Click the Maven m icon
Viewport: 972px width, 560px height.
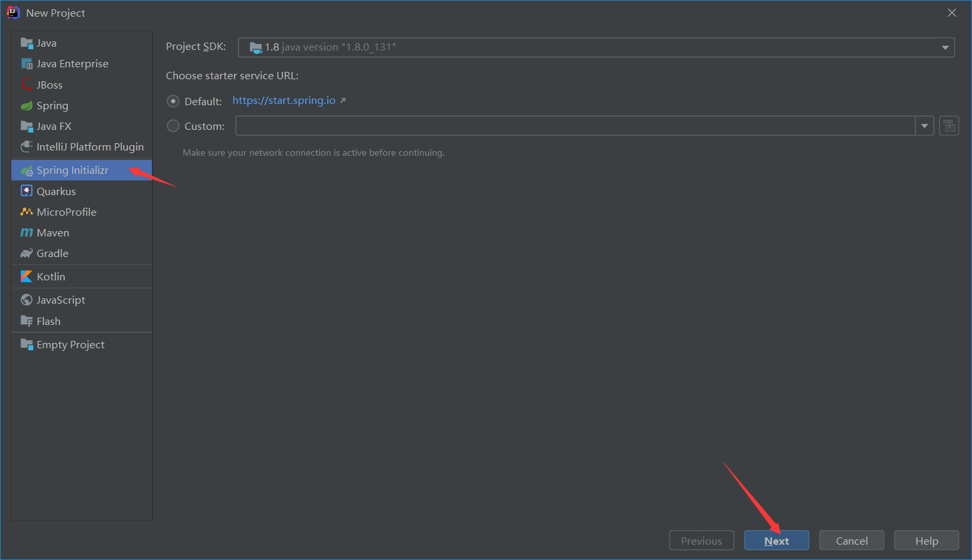coord(27,232)
